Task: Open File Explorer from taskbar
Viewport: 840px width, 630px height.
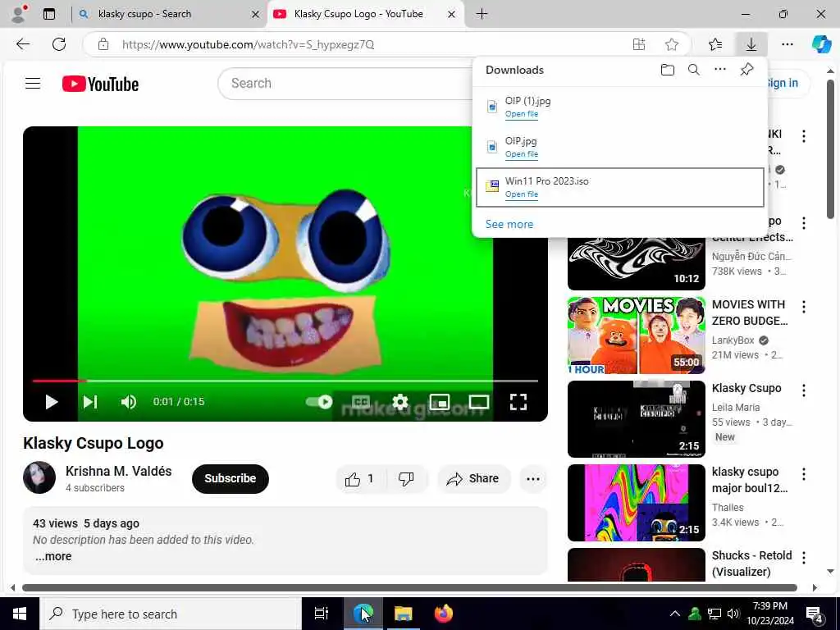Action: click(404, 614)
